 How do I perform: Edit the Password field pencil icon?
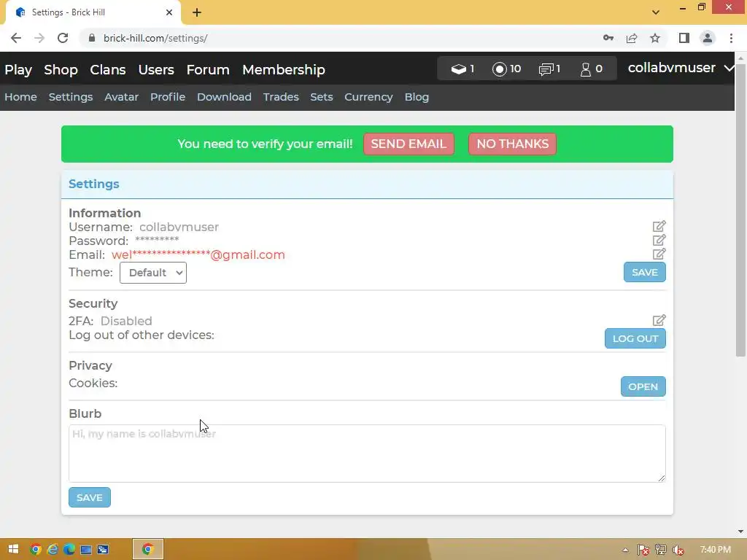click(x=659, y=240)
